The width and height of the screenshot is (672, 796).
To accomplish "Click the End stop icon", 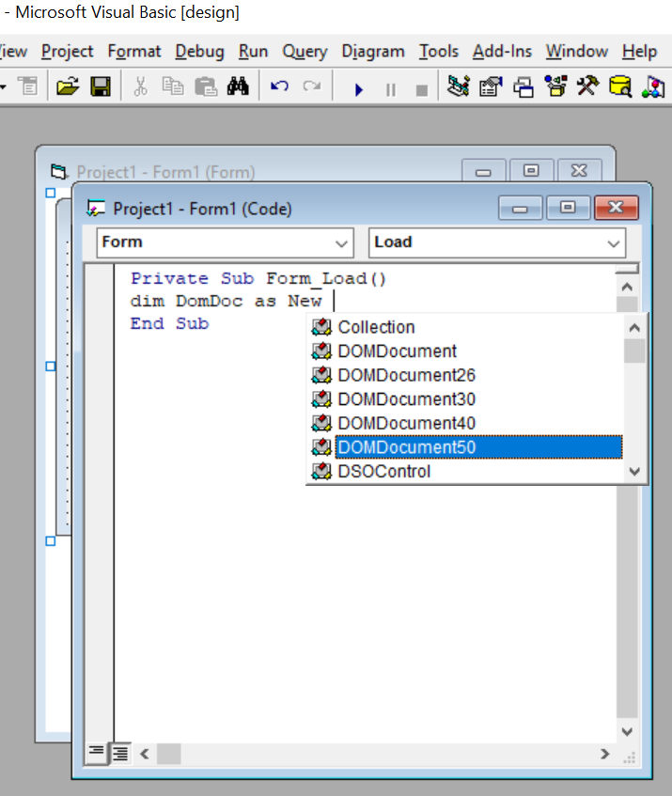I will click(x=421, y=90).
